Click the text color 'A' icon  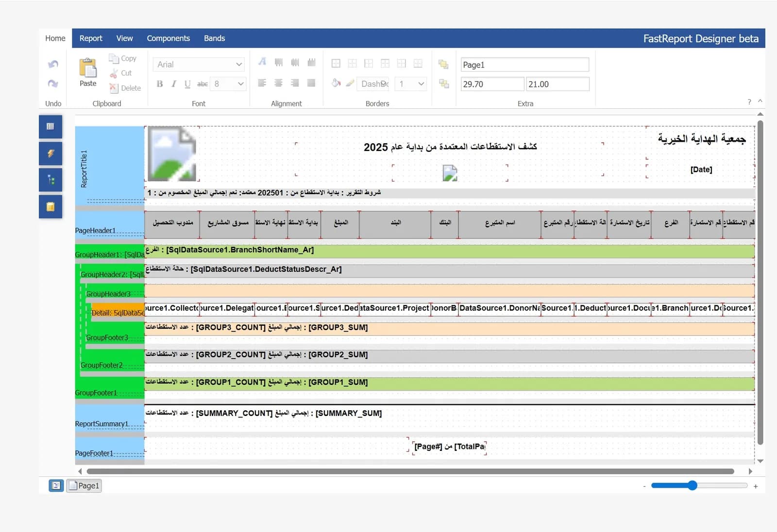click(x=262, y=62)
